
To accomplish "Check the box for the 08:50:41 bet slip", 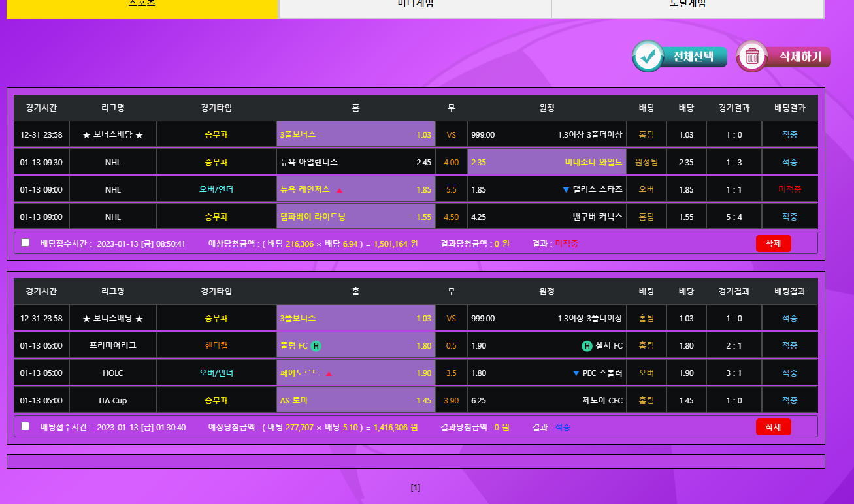I will [x=25, y=243].
